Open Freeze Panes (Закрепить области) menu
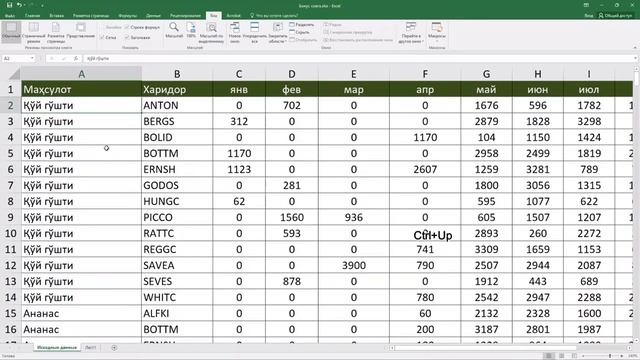Screen dimensions: 640x360 click(x=278, y=33)
